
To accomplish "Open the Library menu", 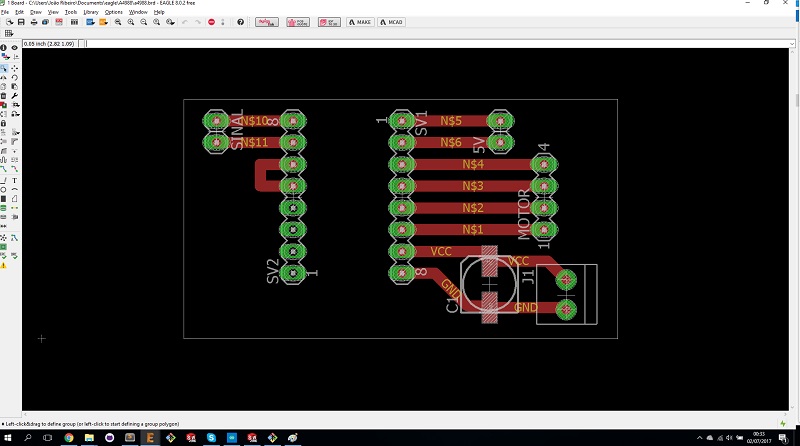I will [91, 12].
